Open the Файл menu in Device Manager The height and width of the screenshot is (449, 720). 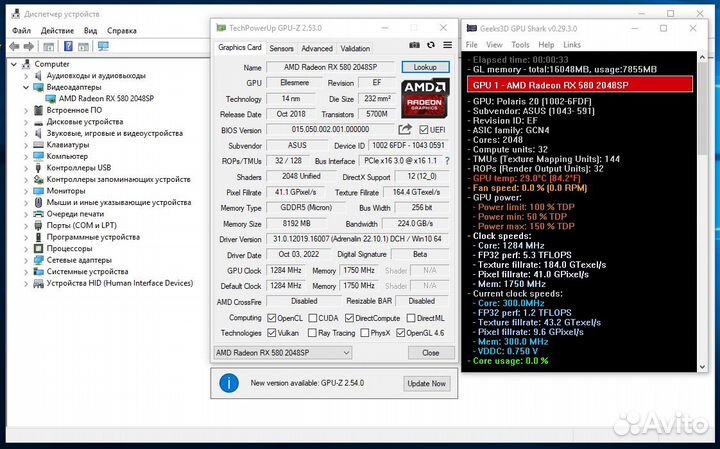coord(21,31)
